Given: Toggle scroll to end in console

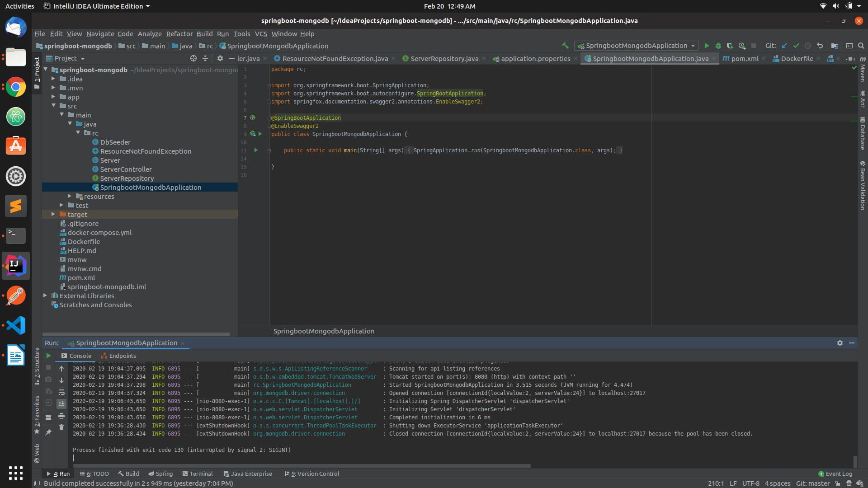Looking at the screenshot, I should [x=61, y=404].
